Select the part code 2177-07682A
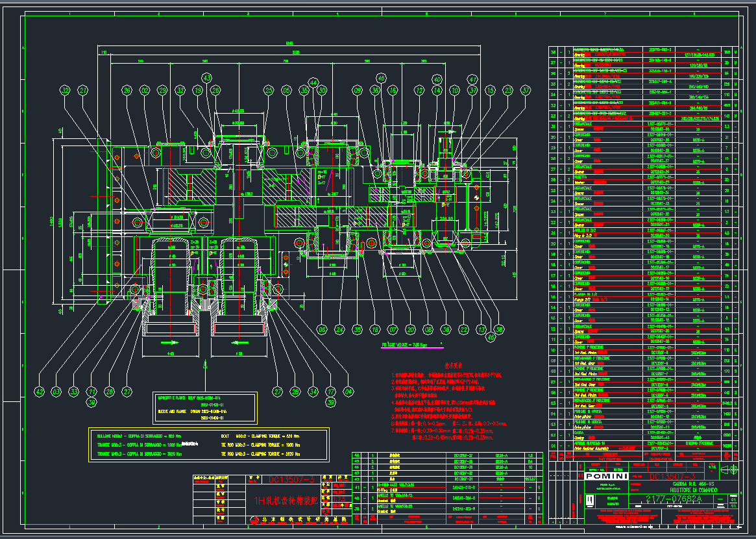 674,499
